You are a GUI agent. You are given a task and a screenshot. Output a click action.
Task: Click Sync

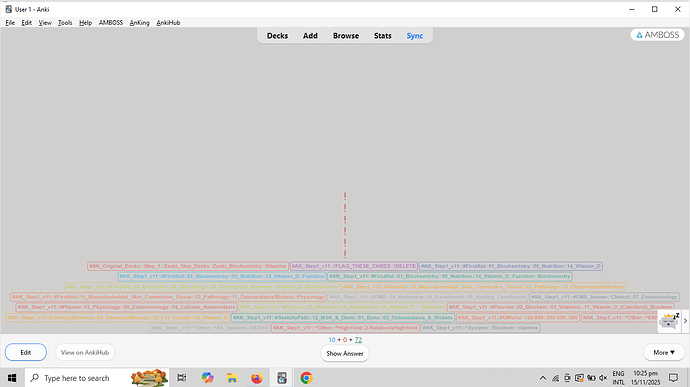coord(415,36)
